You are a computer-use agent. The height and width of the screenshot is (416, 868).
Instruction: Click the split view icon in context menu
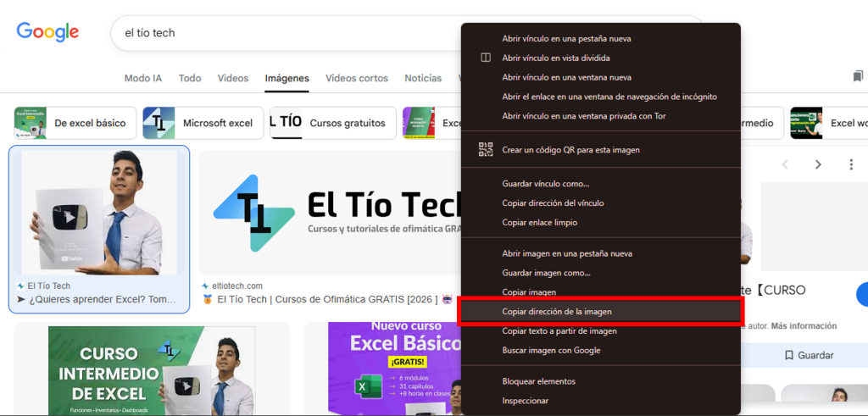486,58
